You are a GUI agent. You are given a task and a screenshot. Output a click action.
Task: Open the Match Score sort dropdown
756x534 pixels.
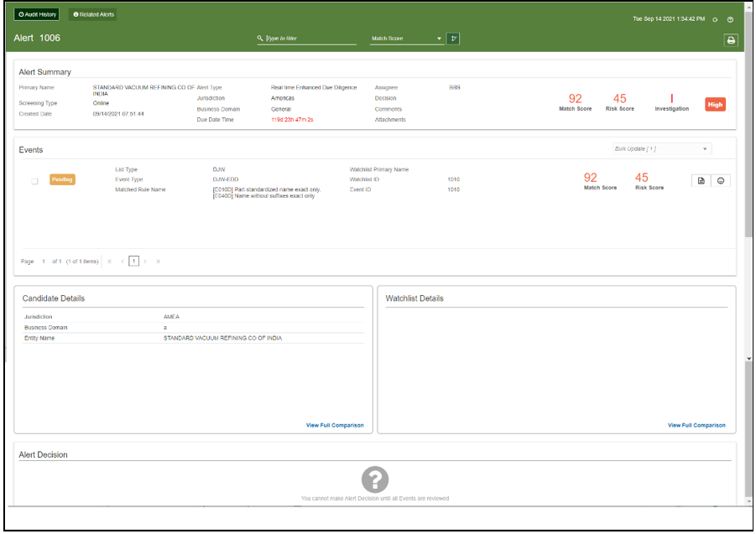406,39
